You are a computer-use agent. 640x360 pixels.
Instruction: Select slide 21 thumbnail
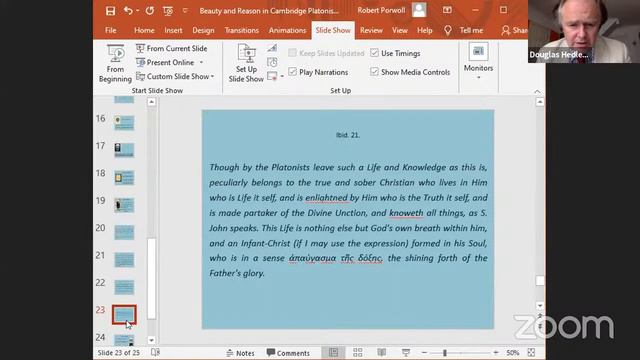tap(124, 260)
